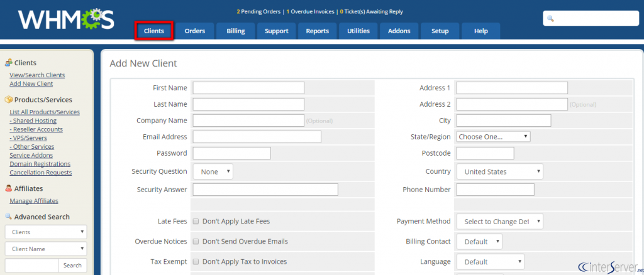
Task: Click the Affiliates person icon
Action: [x=8, y=188]
